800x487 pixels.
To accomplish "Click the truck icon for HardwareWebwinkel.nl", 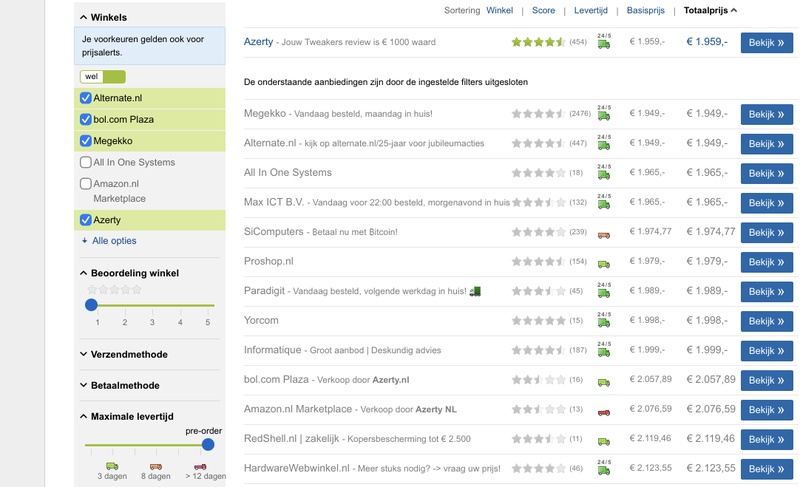I will coord(604,468).
